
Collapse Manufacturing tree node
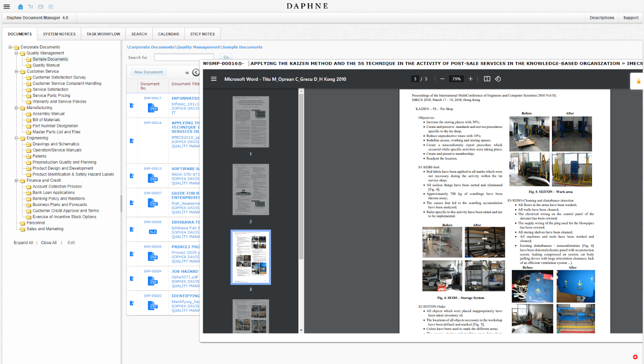pyautogui.click(x=16, y=108)
